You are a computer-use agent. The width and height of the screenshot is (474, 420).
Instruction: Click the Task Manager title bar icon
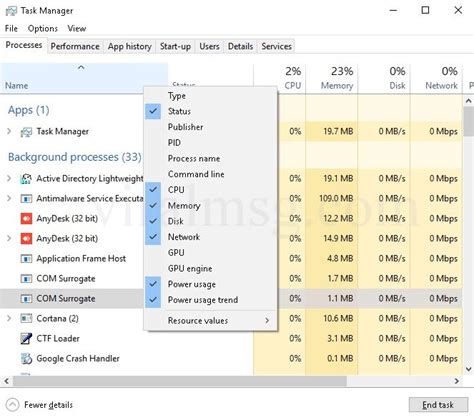tap(11, 11)
